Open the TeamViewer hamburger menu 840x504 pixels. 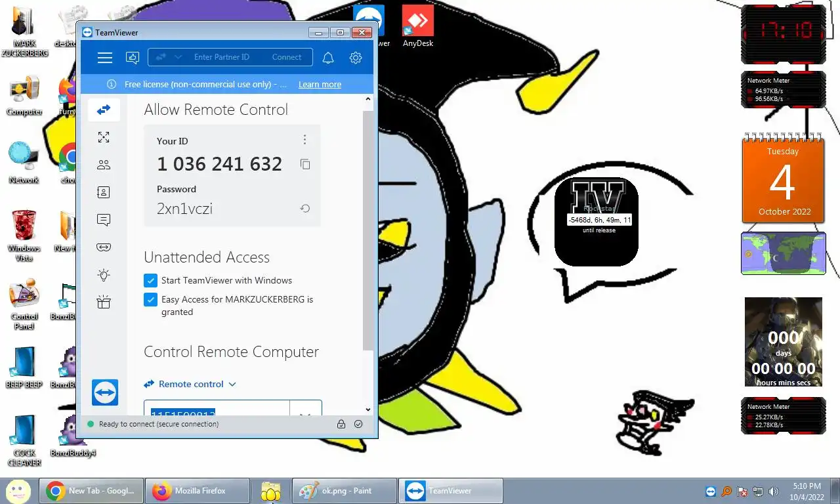coord(105,58)
